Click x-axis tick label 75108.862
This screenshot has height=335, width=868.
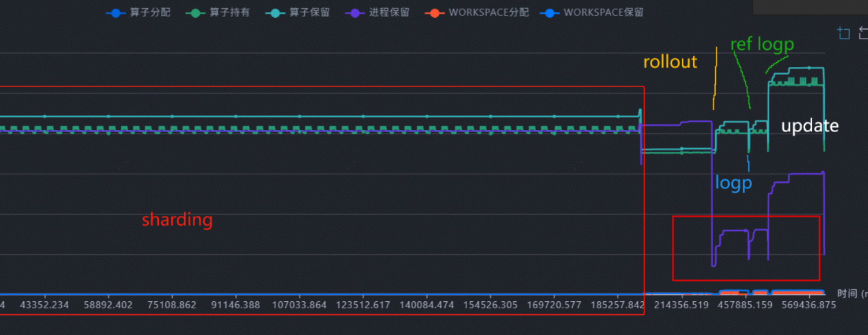[x=172, y=305]
